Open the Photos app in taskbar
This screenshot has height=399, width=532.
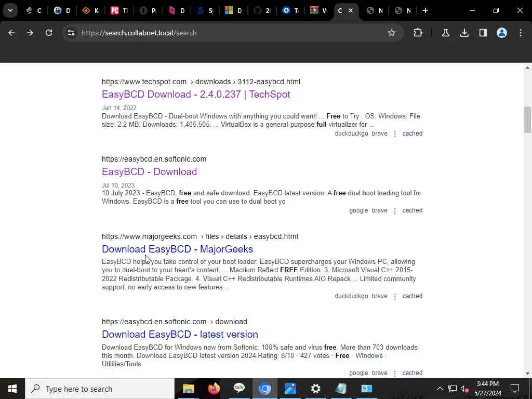click(290, 389)
